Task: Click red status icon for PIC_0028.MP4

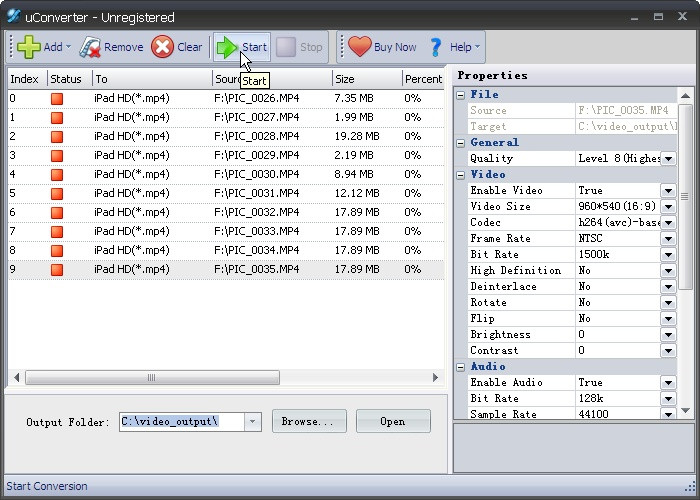Action: (x=57, y=137)
